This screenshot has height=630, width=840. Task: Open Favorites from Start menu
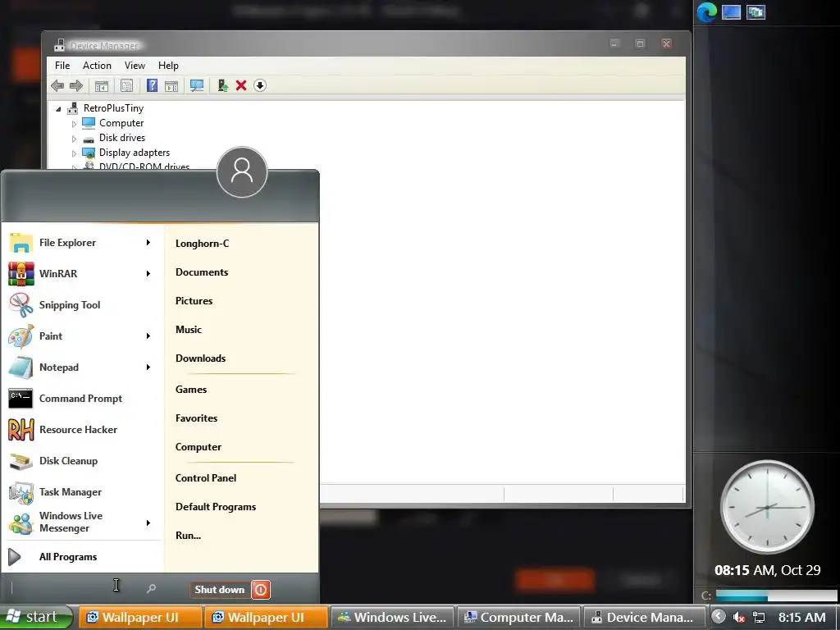click(196, 418)
